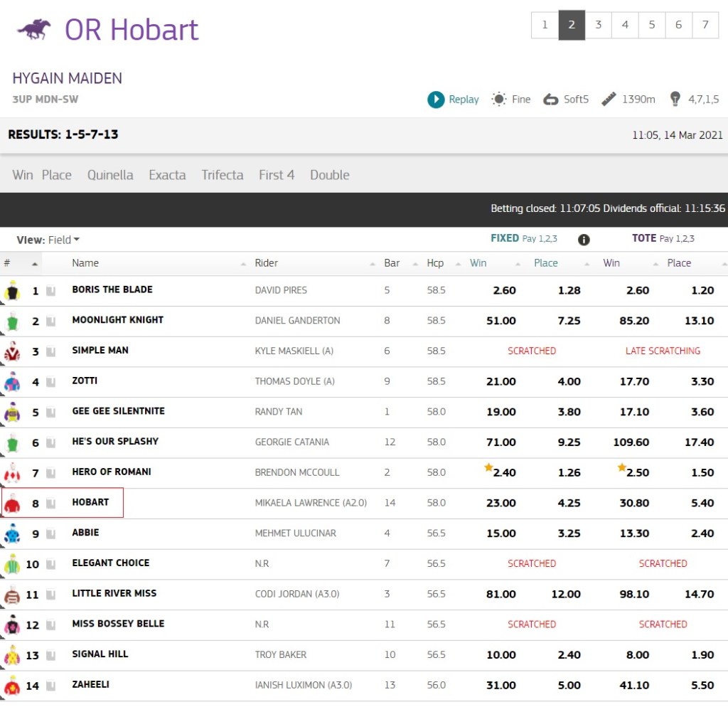Click Zaheeli's form guide icon
Image resolution: width=728 pixels, height=707 pixels.
point(50,686)
